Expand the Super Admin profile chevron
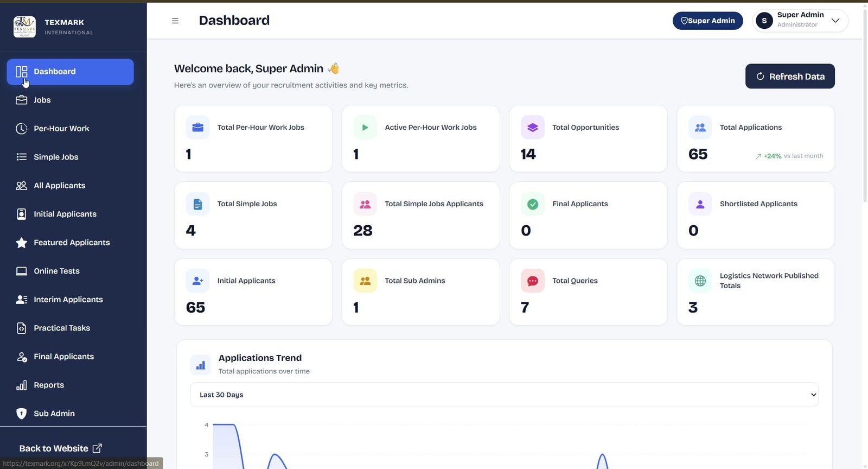The height and width of the screenshot is (469, 868). pos(835,21)
